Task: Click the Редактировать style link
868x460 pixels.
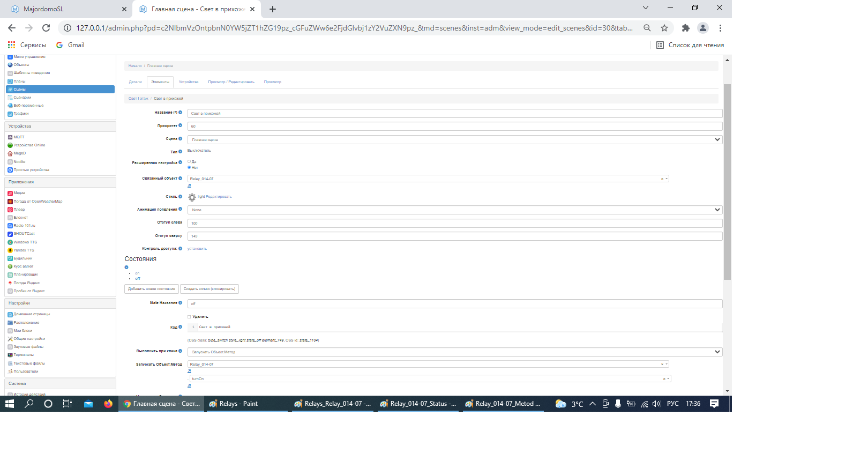Action: tap(219, 197)
